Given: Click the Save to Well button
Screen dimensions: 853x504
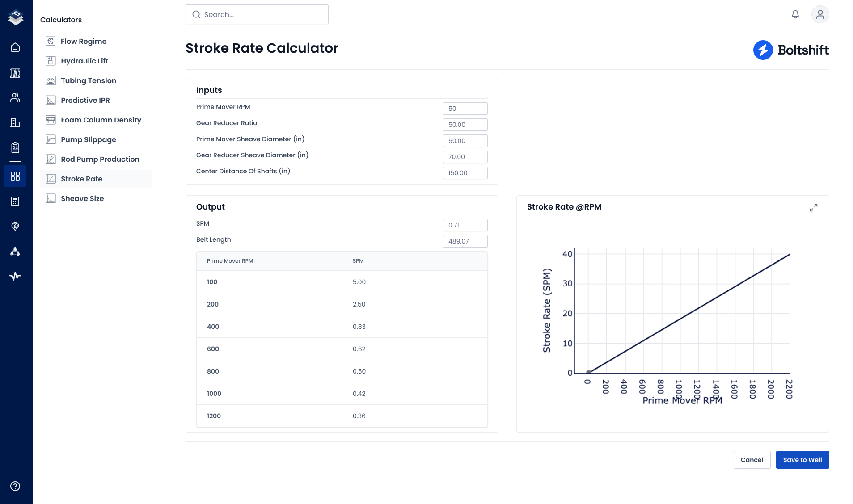Looking at the screenshot, I should [x=802, y=460].
